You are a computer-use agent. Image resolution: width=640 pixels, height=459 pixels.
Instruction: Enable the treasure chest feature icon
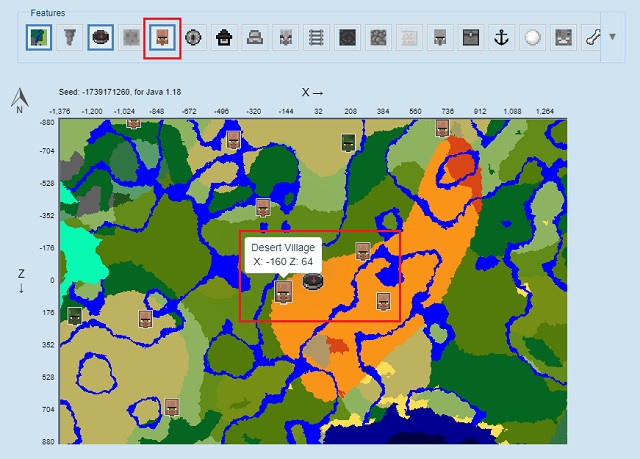[471, 37]
